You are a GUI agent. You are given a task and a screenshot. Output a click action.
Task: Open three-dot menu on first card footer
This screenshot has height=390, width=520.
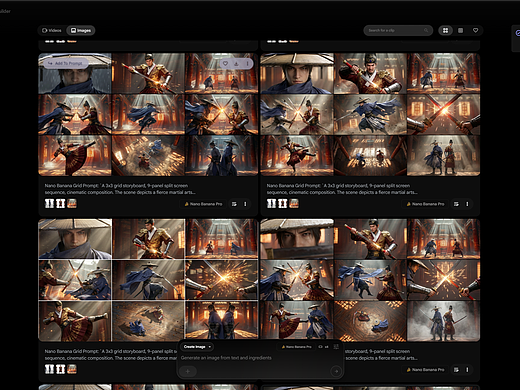click(x=245, y=204)
